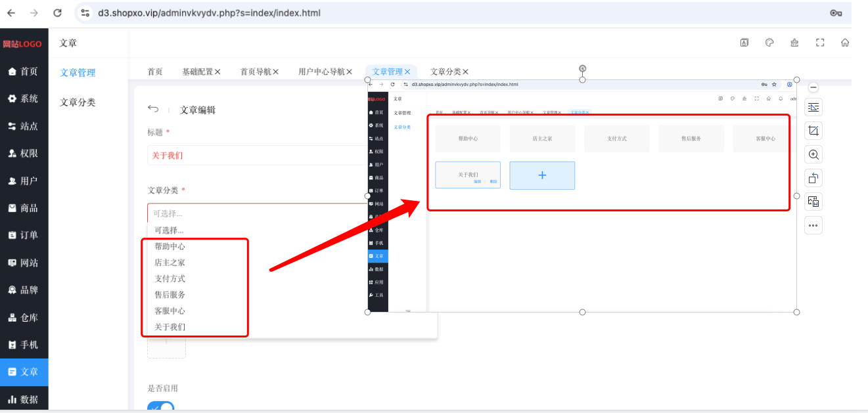The height and width of the screenshot is (413, 868).
Task: Clear cache with the broom icon
Action: 794,43
